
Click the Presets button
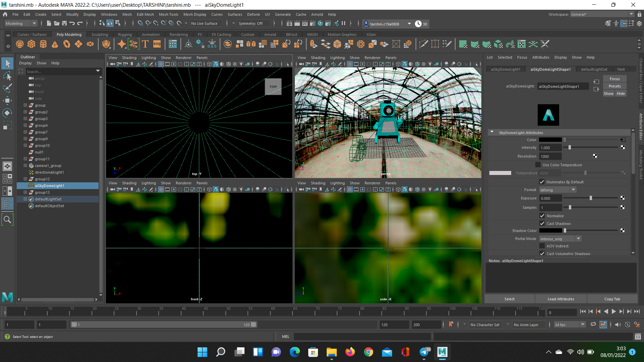pyautogui.click(x=614, y=86)
